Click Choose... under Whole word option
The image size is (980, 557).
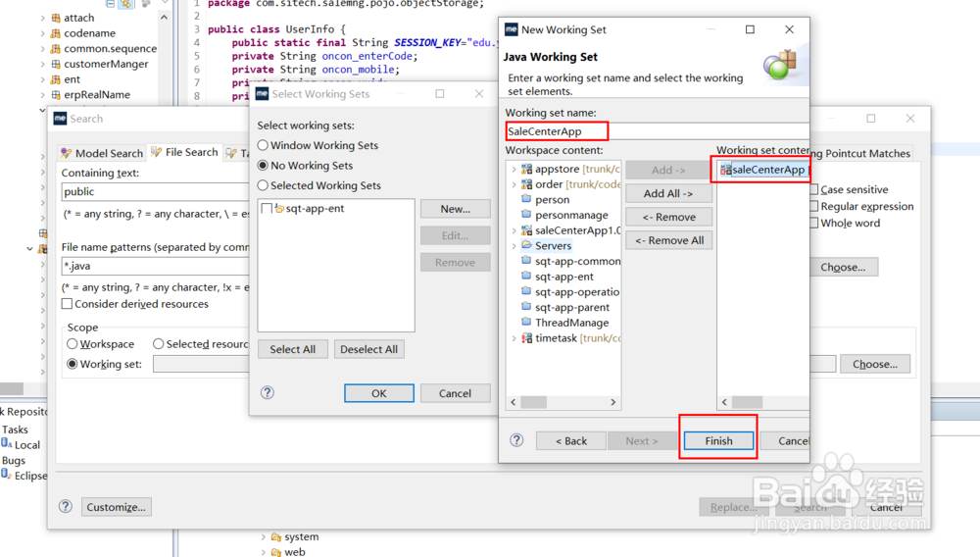[x=843, y=267]
